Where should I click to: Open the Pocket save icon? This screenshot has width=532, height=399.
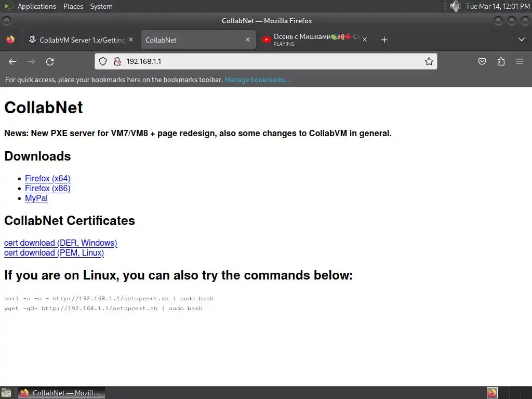(x=482, y=61)
